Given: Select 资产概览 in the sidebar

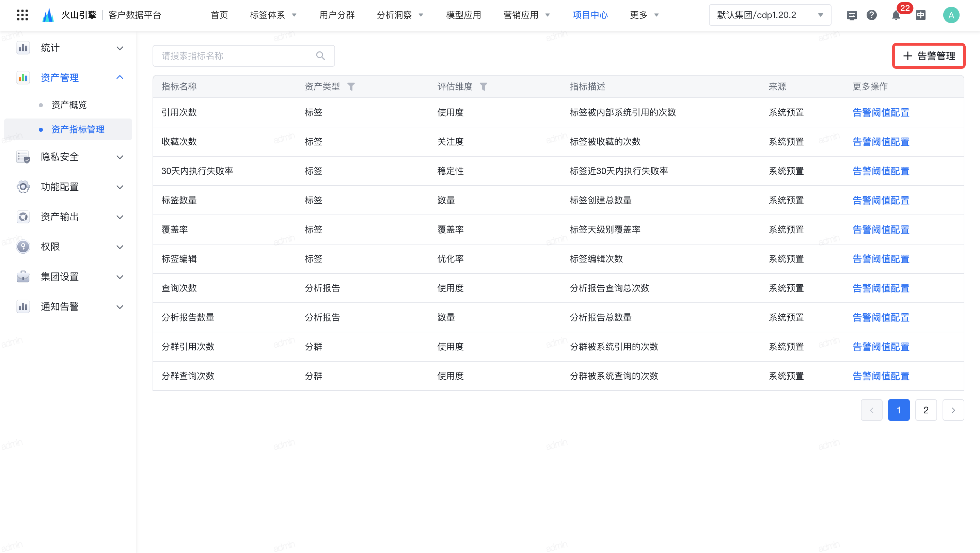Looking at the screenshot, I should [69, 105].
